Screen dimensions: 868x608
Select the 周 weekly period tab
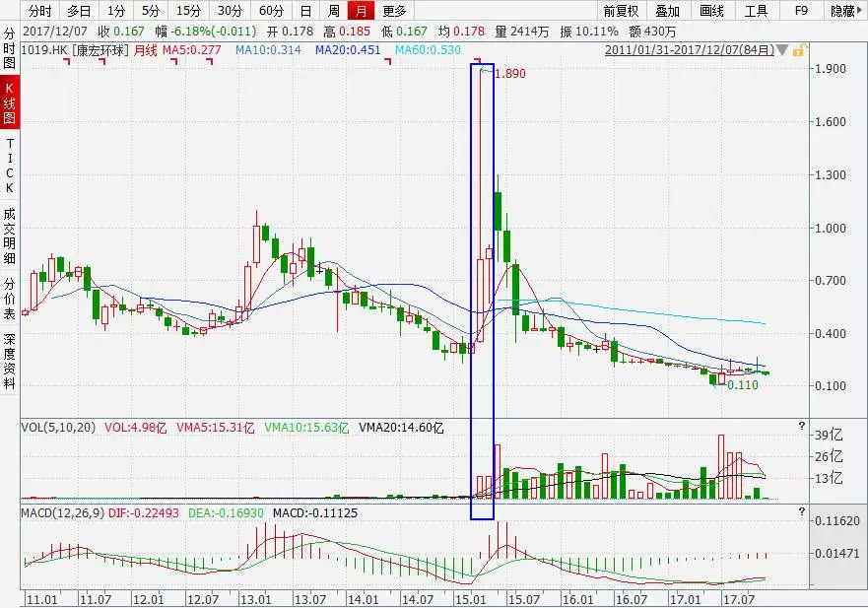(334, 11)
